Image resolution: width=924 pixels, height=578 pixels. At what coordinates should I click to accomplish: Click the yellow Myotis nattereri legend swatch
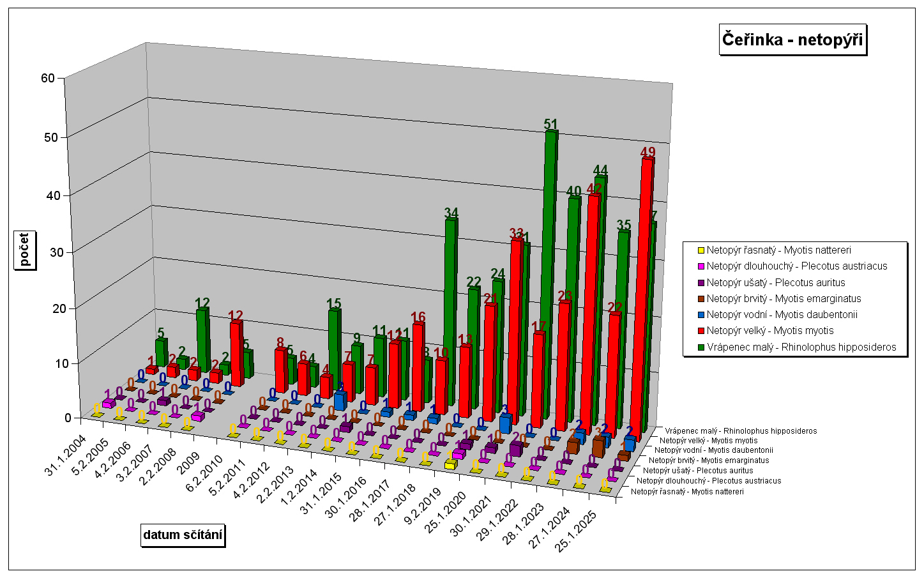click(x=701, y=250)
